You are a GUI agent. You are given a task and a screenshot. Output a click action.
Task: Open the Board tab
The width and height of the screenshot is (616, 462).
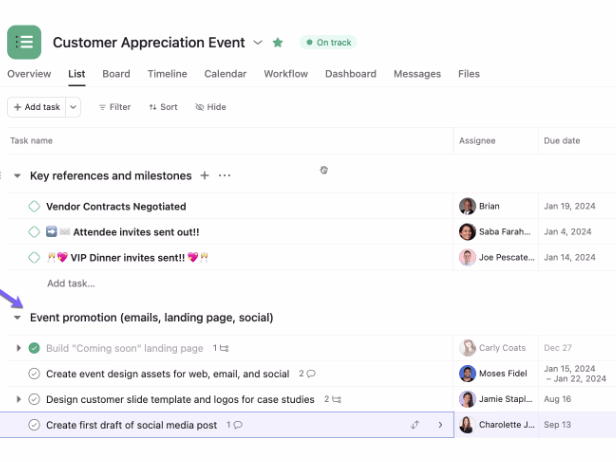116,74
